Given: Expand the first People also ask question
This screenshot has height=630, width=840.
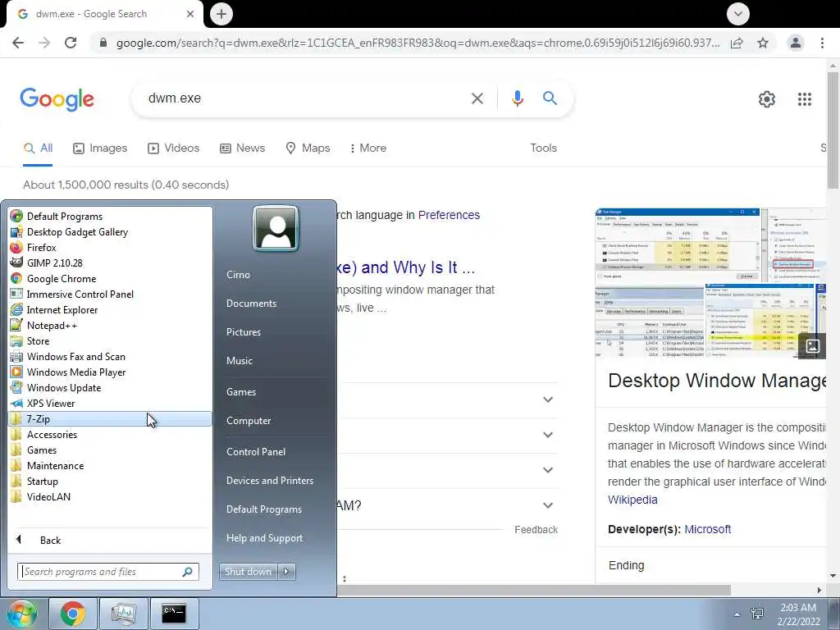Looking at the screenshot, I should click(547, 399).
